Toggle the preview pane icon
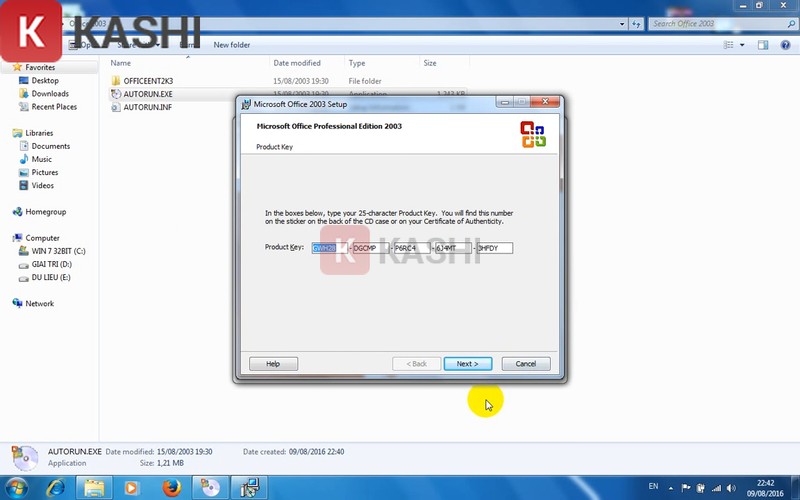The height and width of the screenshot is (500, 800). coord(762,44)
